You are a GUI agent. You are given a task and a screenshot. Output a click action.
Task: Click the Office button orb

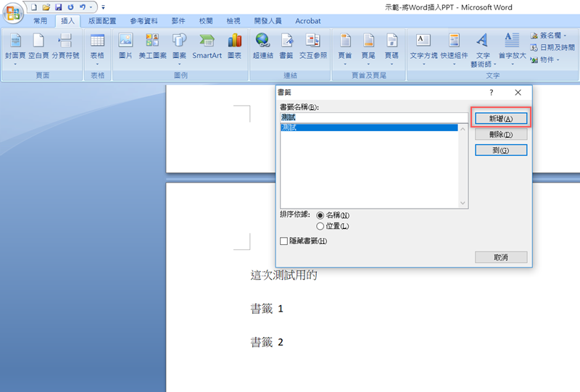[13, 12]
